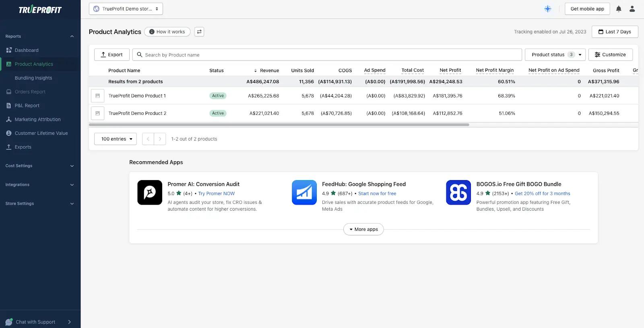Click the TrueProfit logo
Image resolution: width=644 pixels, height=328 pixels.
pyautogui.click(x=40, y=10)
